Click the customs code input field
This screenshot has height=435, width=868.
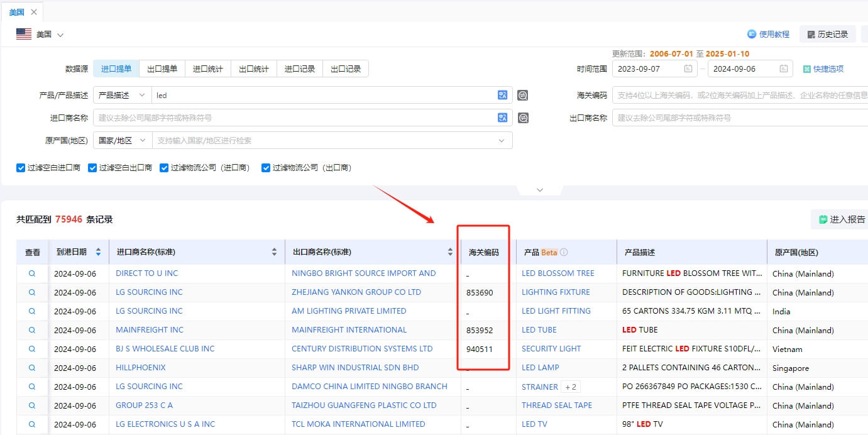pyautogui.click(x=739, y=96)
